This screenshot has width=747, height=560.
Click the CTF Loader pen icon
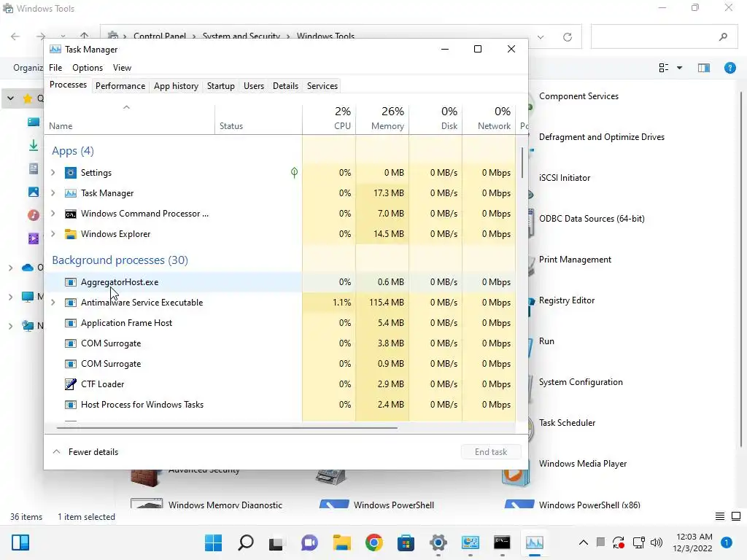pos(71,384)
